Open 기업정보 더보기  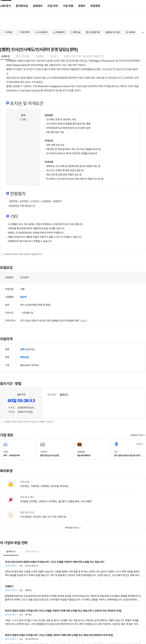click(138, 435)
